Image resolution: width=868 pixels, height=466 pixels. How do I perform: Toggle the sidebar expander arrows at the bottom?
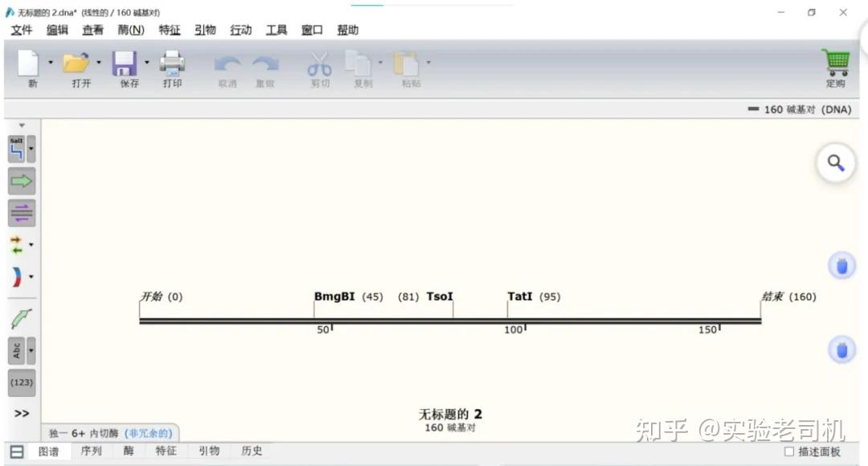tap(21, 413)
